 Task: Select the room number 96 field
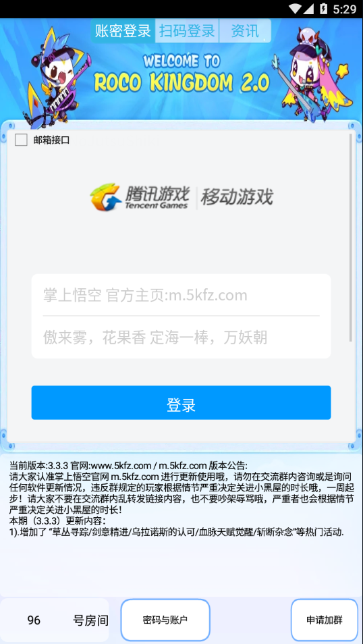(x=34, y=620)
